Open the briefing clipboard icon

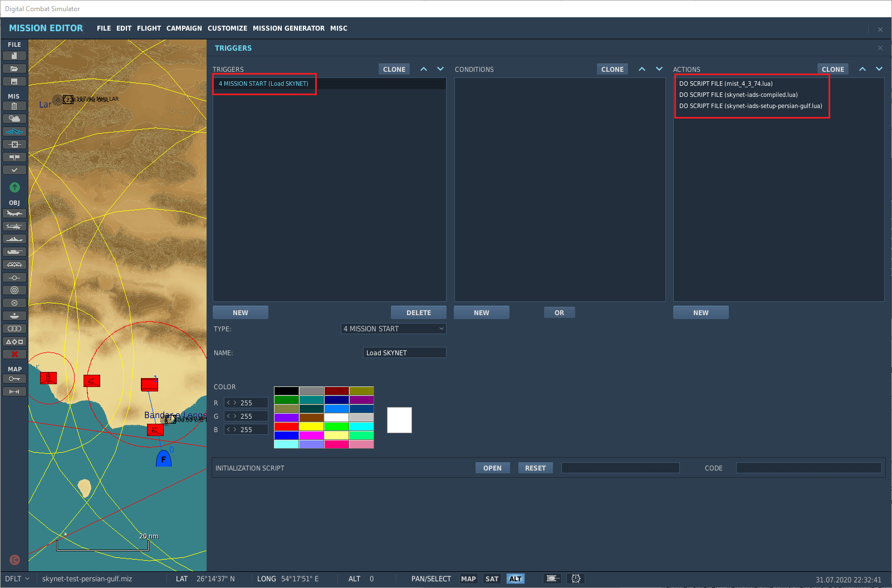[14, 106]
